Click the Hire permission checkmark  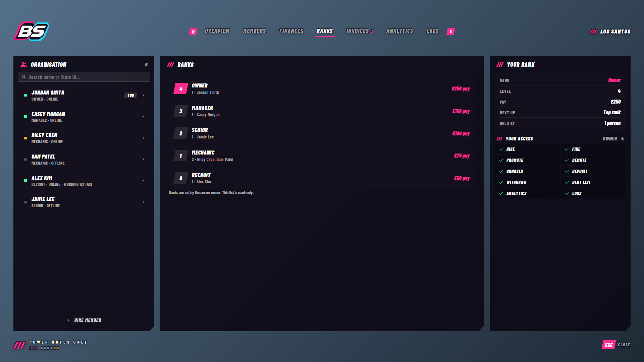click(501, 149)
